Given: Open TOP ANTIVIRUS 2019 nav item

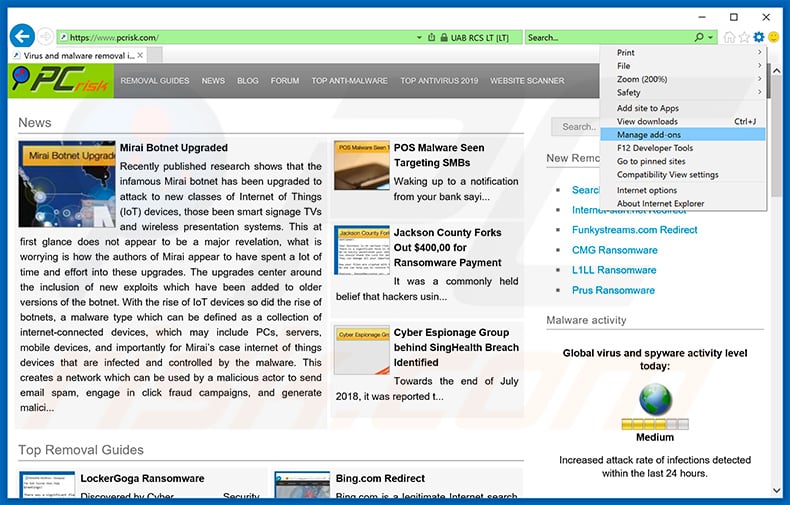Looking at the screenshot, I should [439, 81].
